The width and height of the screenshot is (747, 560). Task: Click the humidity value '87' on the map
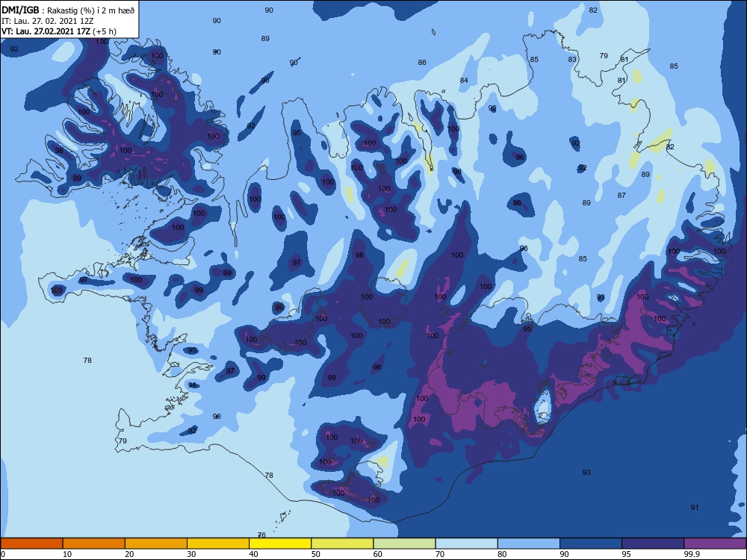pos(622,195)
